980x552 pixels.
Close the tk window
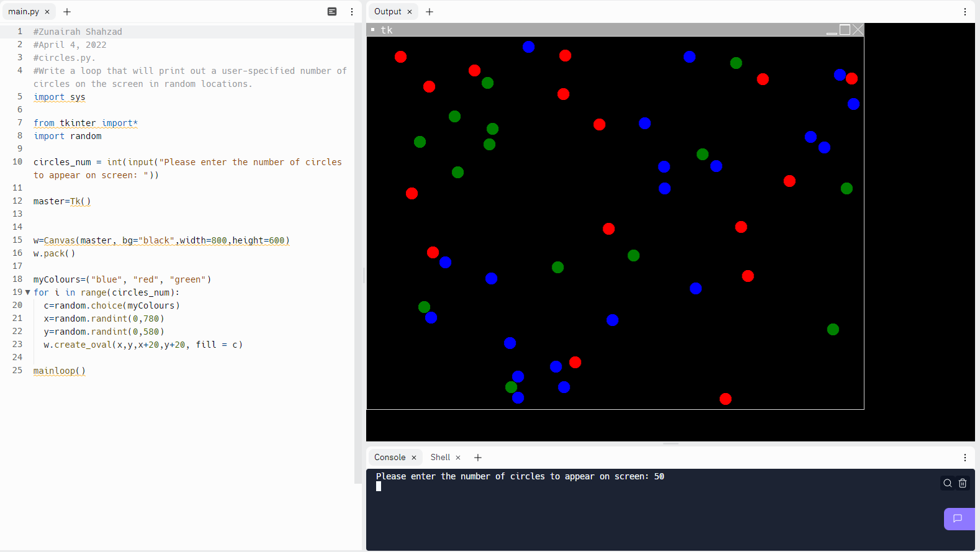pos(858,30)
